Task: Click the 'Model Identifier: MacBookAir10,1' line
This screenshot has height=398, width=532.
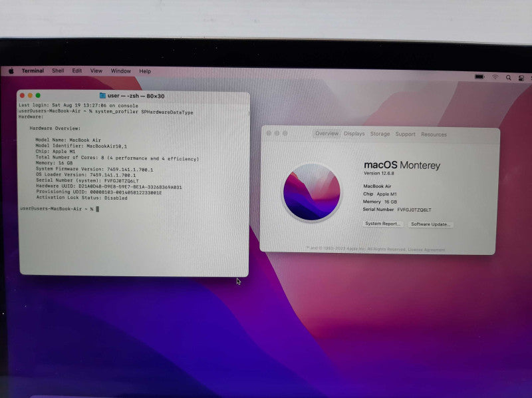Action: [x=81, y=146]
